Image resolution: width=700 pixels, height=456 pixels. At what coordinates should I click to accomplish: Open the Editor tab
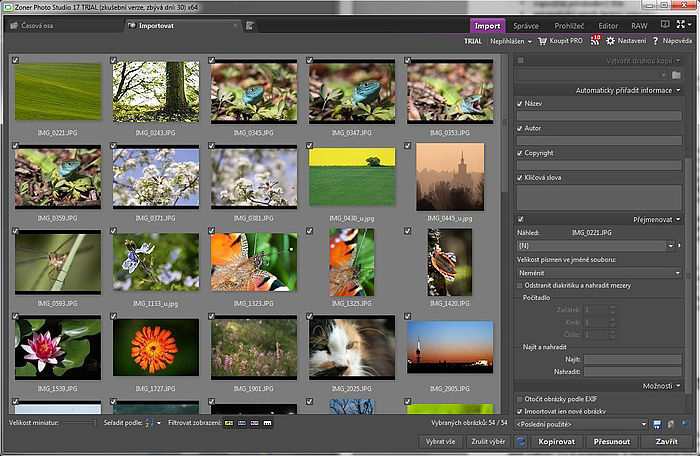tap(606, 24)
